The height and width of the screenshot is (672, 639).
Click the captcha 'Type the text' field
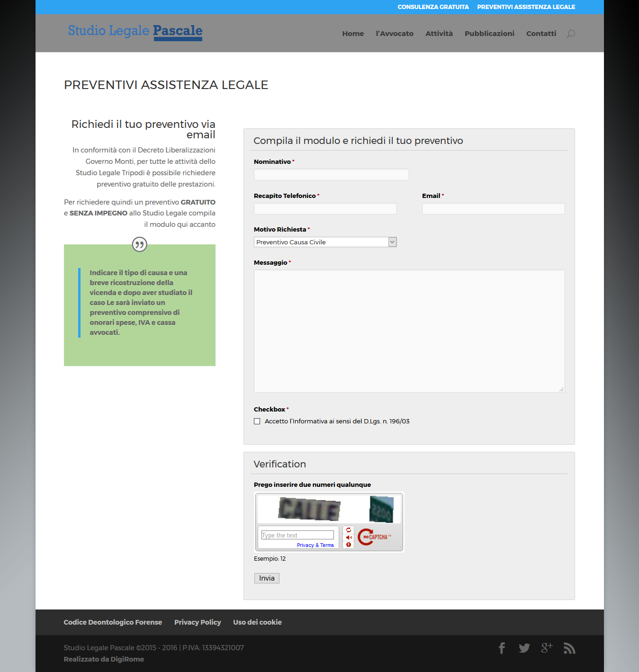click(297, 535)
